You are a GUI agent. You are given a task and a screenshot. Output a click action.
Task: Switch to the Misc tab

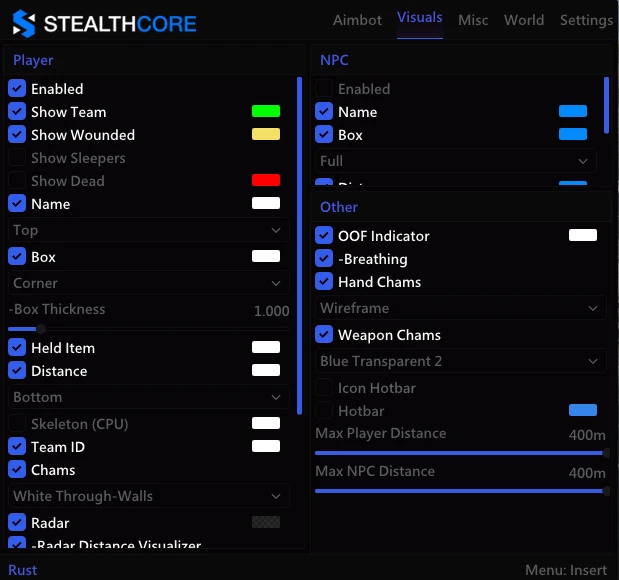(x=473, y=20)
